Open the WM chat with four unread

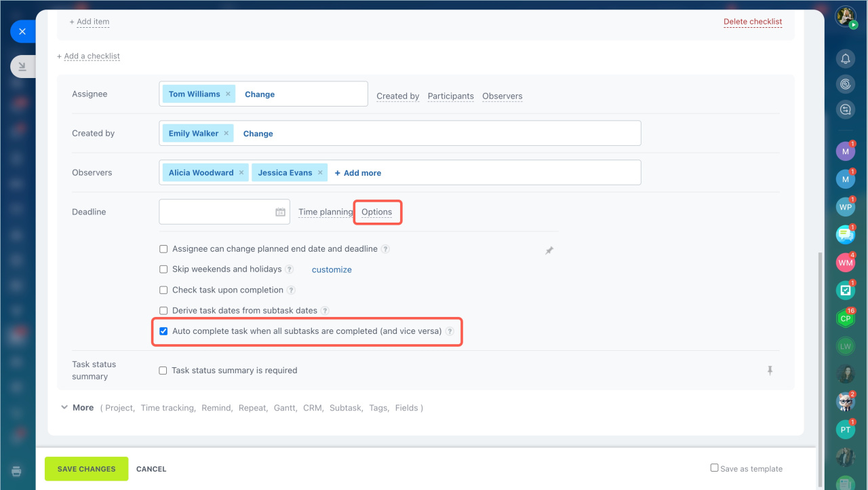point(846,262)
